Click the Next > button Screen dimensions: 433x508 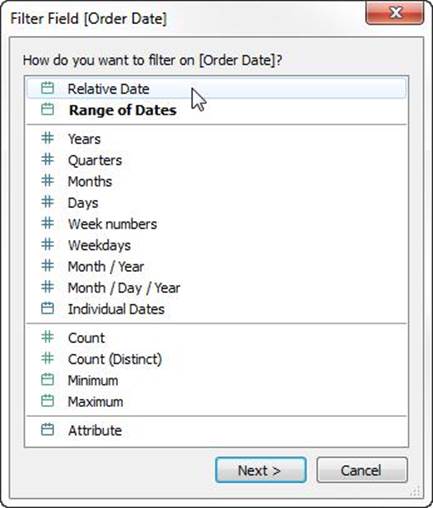[261, 470]
